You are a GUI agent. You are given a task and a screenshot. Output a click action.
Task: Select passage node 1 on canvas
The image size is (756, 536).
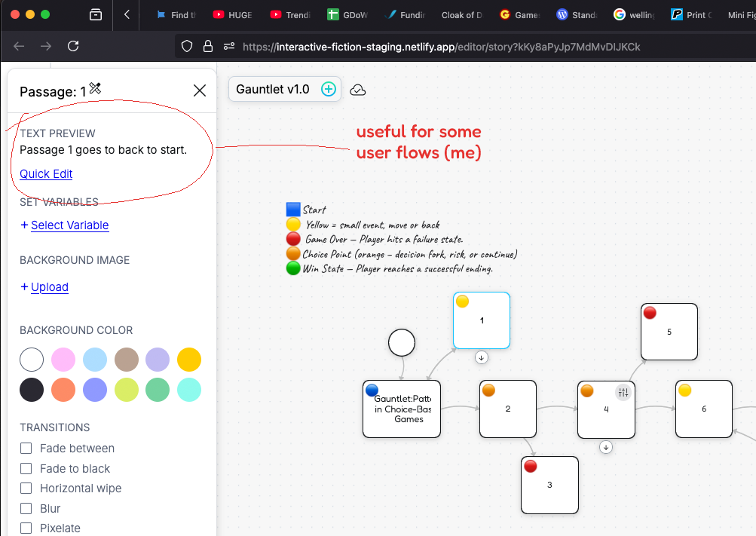click(482, 320)
